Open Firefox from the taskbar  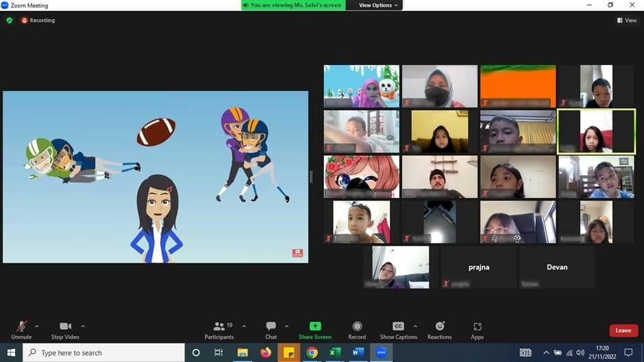(266, 352)
